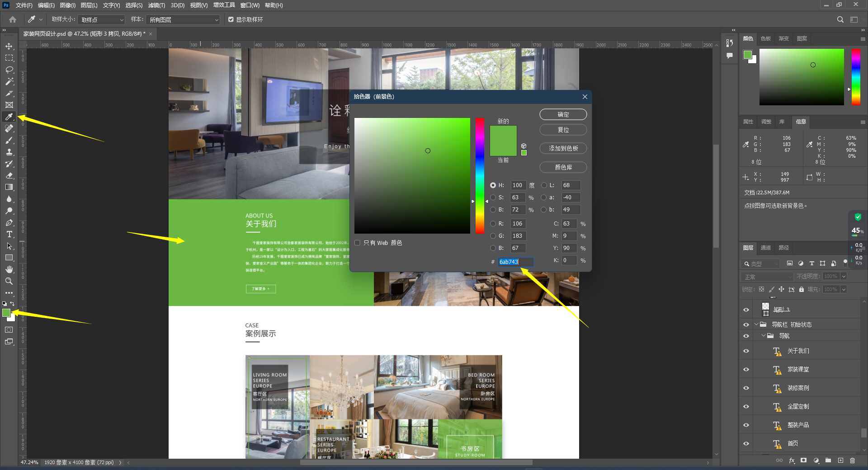Select the Magic Wand tool
Screen dimensions: 868x470
[9, 81]
